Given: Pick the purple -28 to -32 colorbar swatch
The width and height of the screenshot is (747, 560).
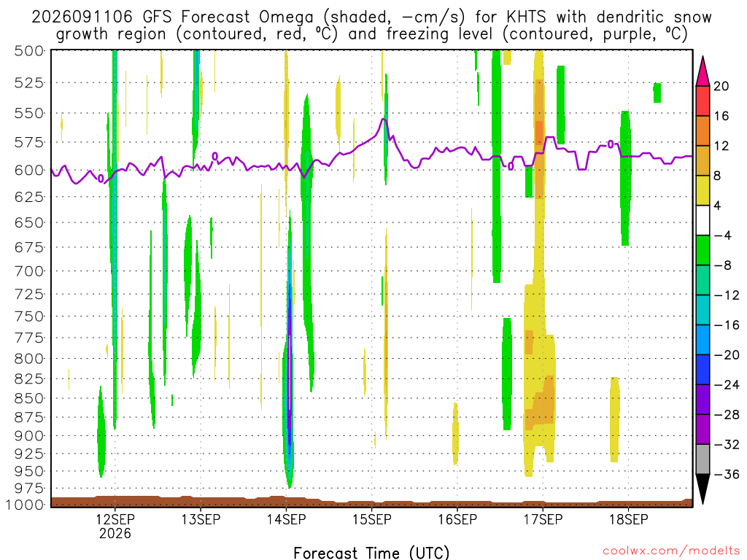Looking at the screenshot, I should pos(703,429).
